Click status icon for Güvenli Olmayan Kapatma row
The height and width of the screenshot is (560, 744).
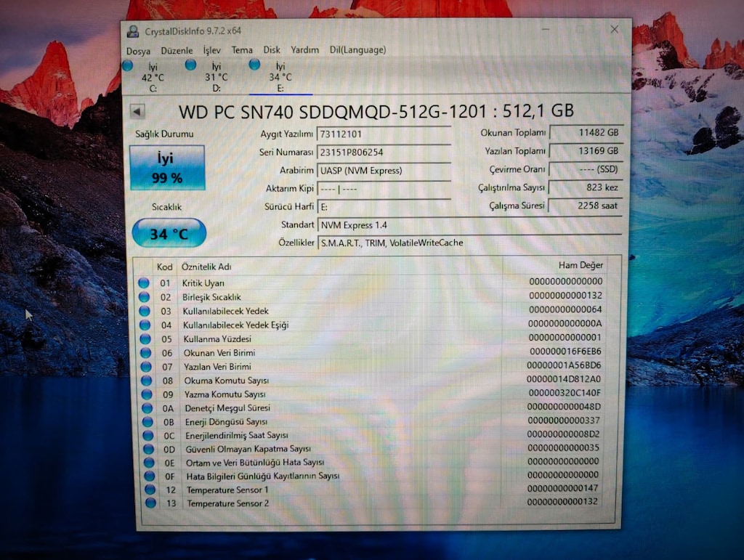click(149, 449)
